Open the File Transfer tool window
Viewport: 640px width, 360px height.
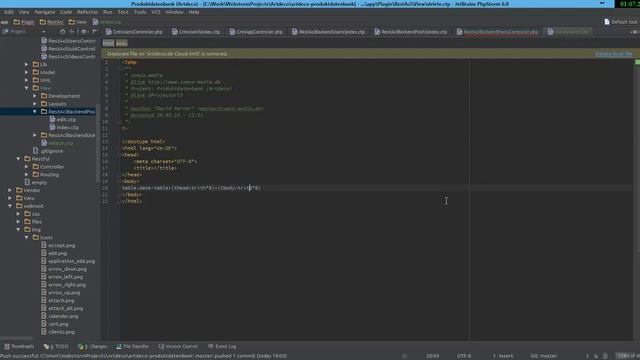coord(132,347)
